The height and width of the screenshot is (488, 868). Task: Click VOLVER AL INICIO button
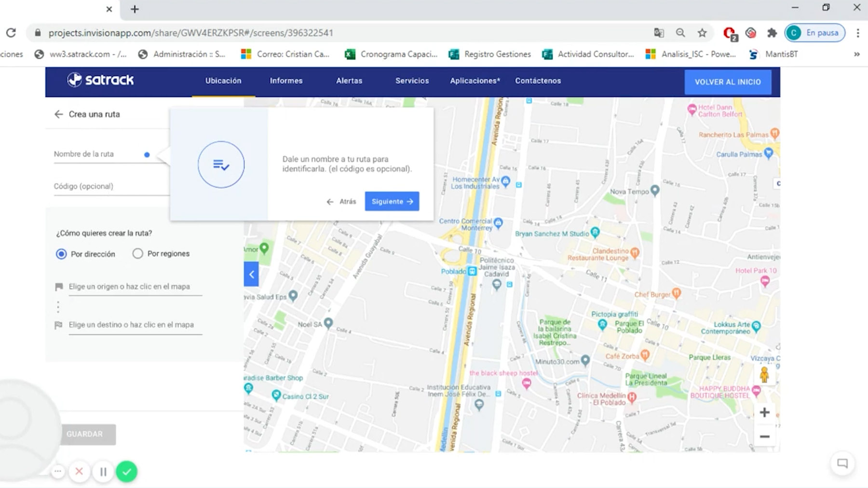click(x=728, y=82)
